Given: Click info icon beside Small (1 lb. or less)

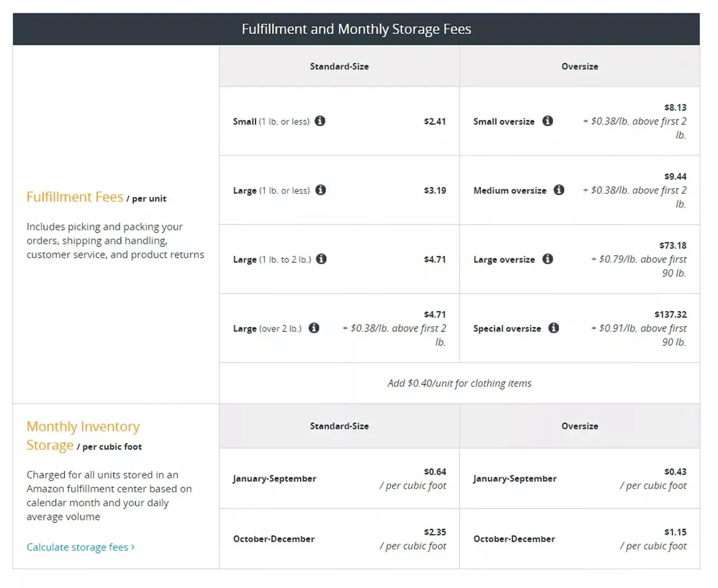Looking at the screenshot, I should click(x=320, y=121).
